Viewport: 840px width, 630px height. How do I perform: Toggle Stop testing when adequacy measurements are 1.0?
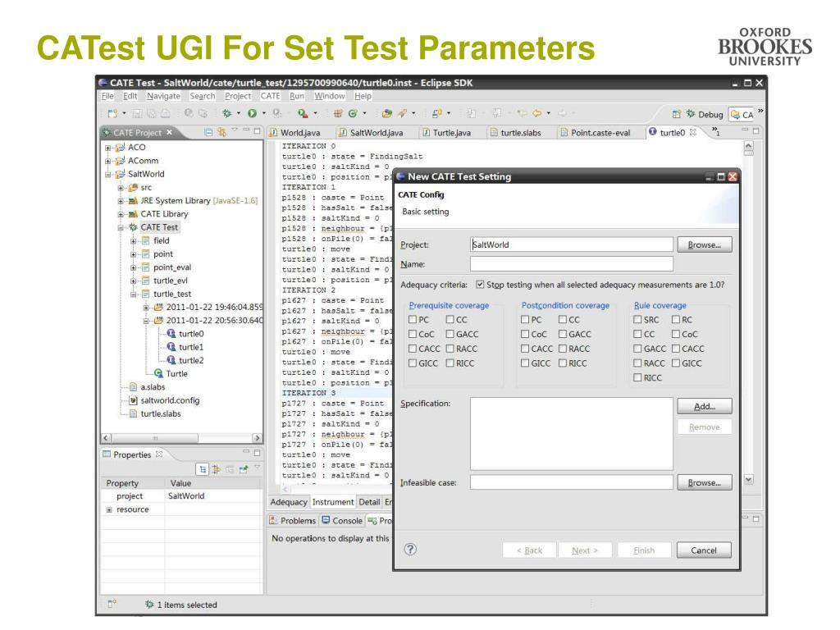pos(480,285)
